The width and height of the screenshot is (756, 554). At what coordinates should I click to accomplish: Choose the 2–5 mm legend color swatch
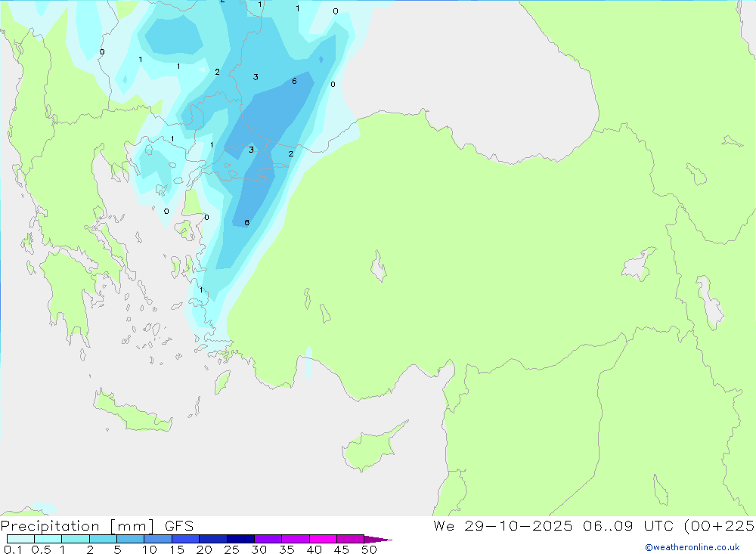pos(103,539)
